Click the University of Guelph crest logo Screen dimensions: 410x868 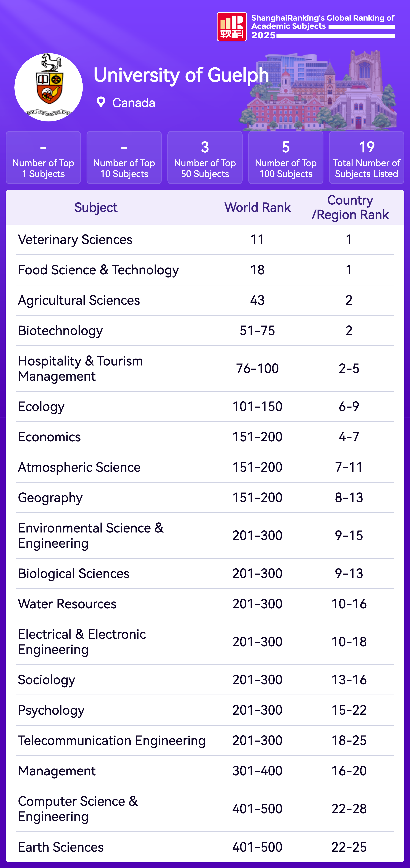pyautogui.click(x=49, y=87)
